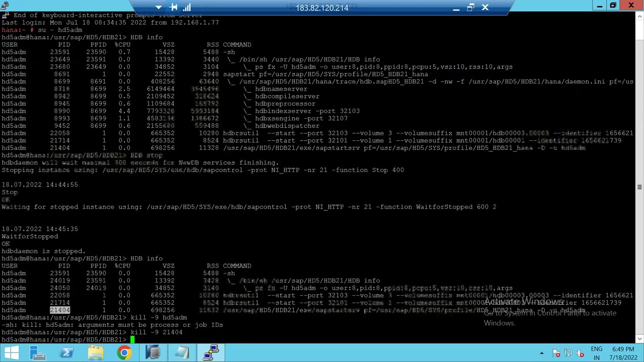The height and width of the screenshot is (362, 644).
Task: Expand the connection bar dropdown arrow
Action: coord(158,8)
